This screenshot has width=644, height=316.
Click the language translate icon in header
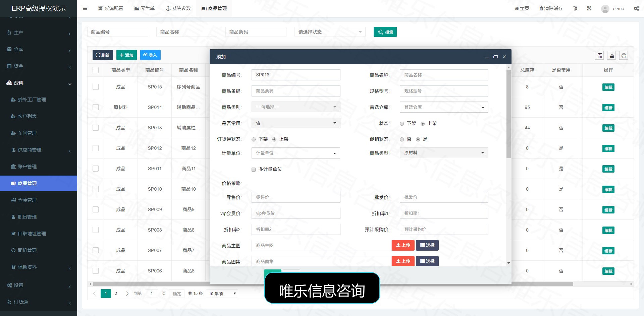[x=575, y=8]
